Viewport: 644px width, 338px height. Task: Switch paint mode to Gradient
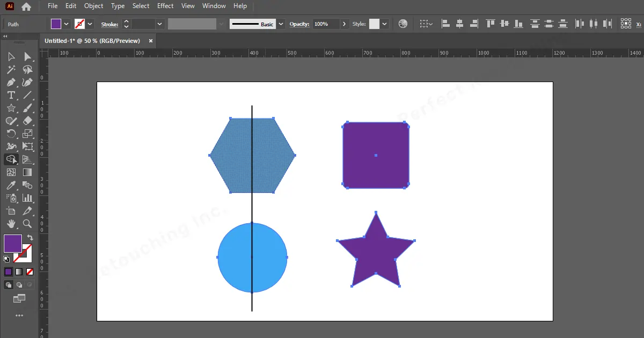[19, 272]
